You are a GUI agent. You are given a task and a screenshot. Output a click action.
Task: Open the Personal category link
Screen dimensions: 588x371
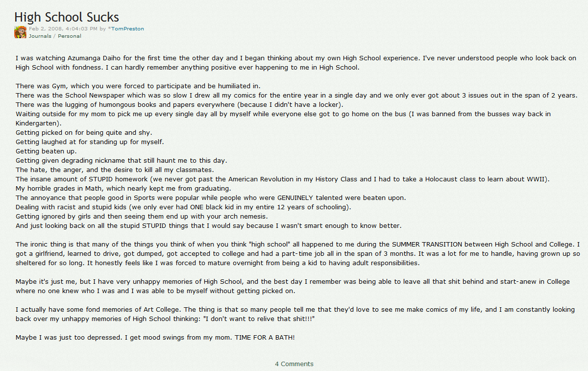[x=70, y=36]
